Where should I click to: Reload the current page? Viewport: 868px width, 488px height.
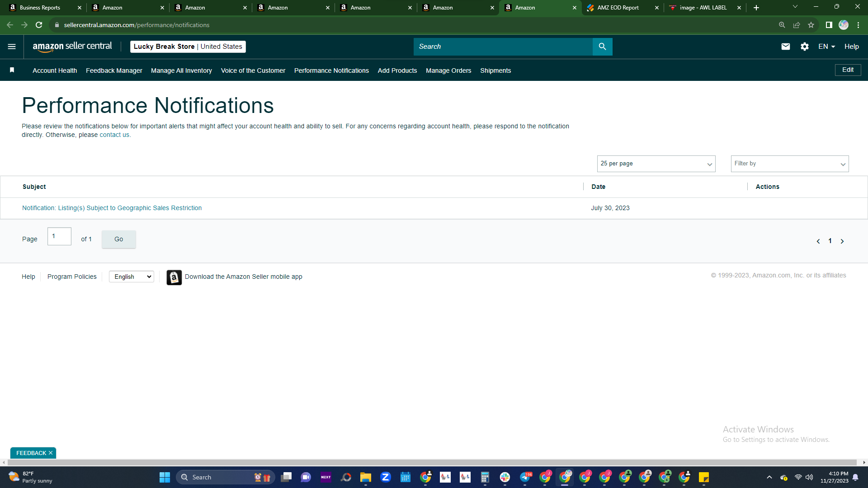tap(39, 25)
